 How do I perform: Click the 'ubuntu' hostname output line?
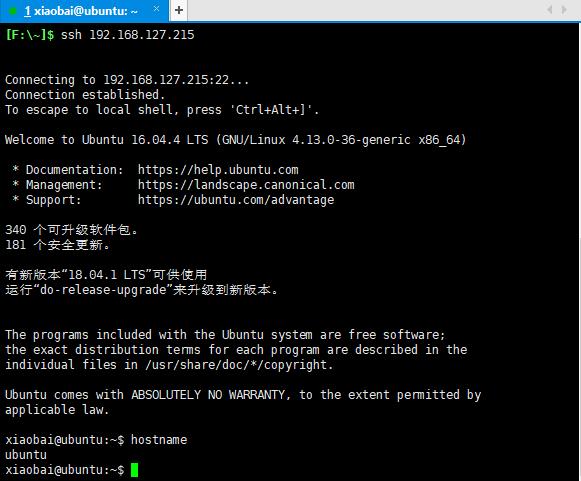click(26, 455)
